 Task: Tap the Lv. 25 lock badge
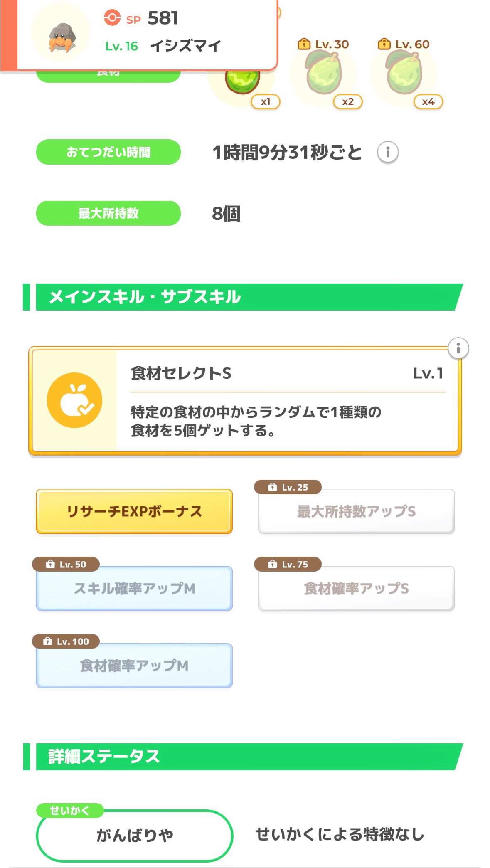[288, 487]
